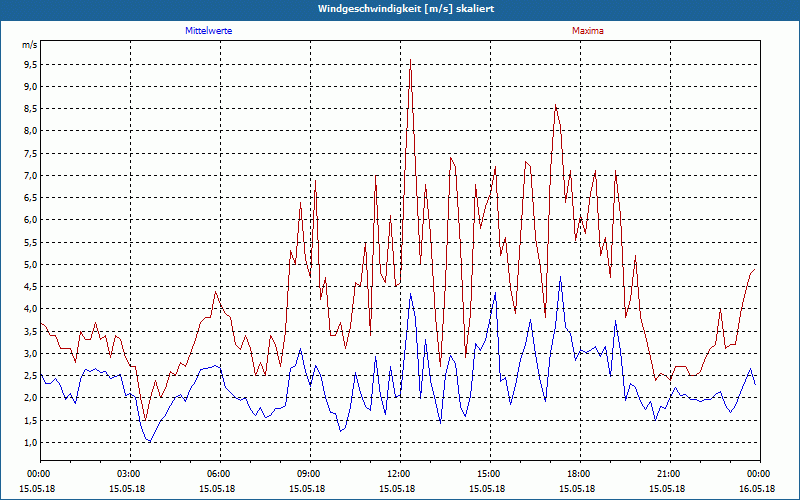Click the 7,0 y-axis value

click(x=31, y=176)
